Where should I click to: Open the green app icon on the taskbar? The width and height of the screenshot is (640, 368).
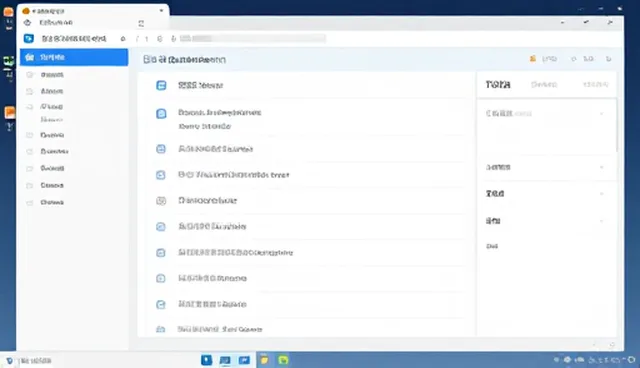coord(283,360)
